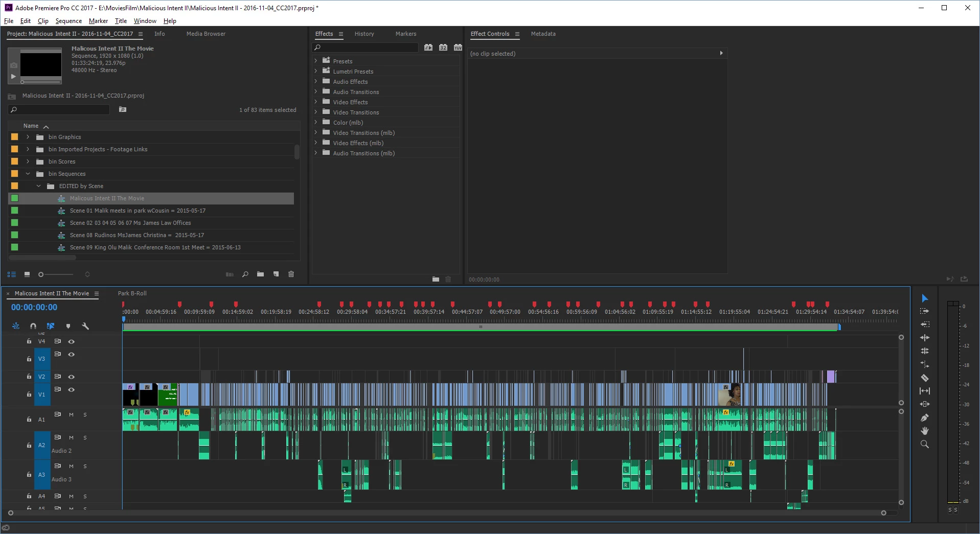Open Timeline Display Settings wrench
Screen dimensions: 980x534
(x=85, y=326)
